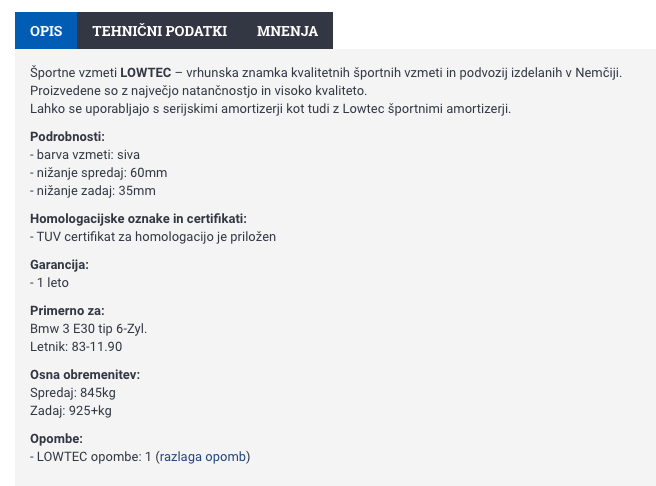
Task: Open the OPIS tab
Action: (x=46, y=31)
